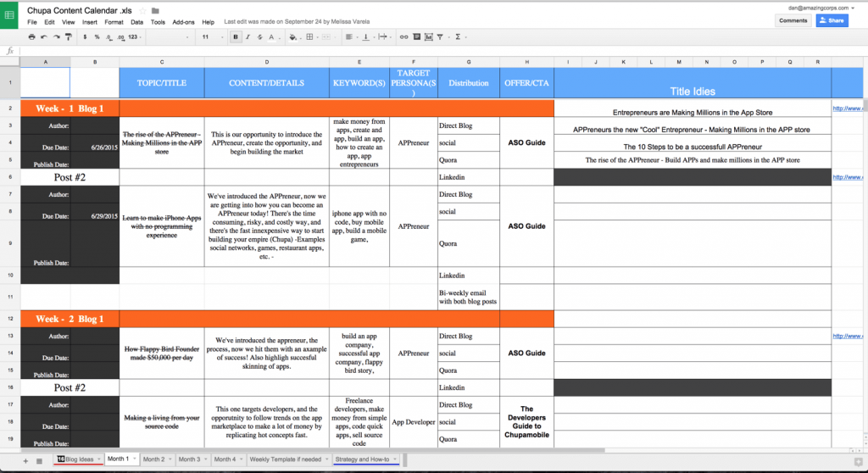Increase decimal places
Image resolution: width=868 pixels, height=473 pixels.
click(121, 37)
